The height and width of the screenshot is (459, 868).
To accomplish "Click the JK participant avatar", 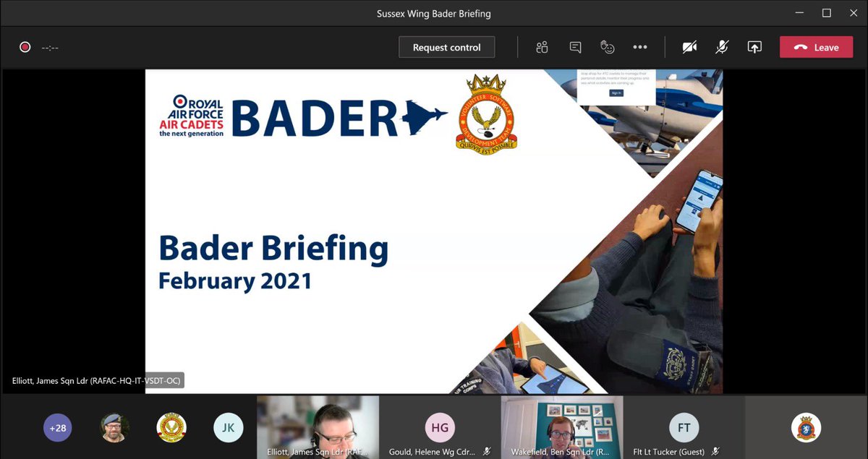I will (228, 427).
